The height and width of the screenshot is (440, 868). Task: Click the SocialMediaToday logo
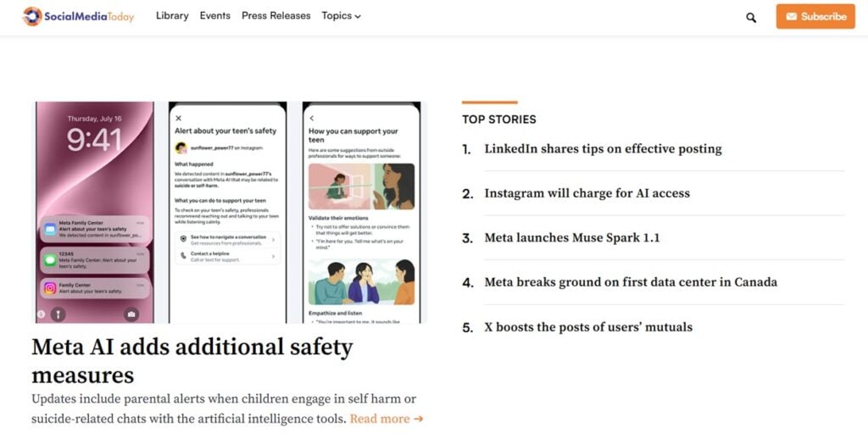coord(78,16)
